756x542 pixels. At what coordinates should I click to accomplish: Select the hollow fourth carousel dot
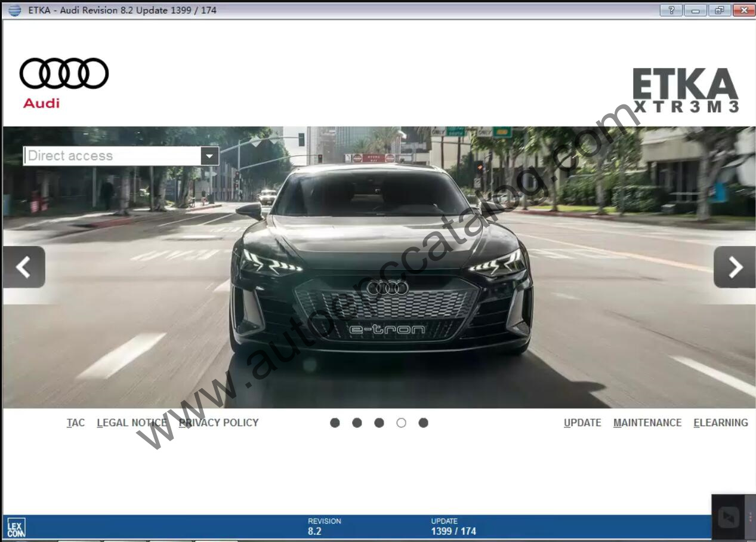point(401,423)
